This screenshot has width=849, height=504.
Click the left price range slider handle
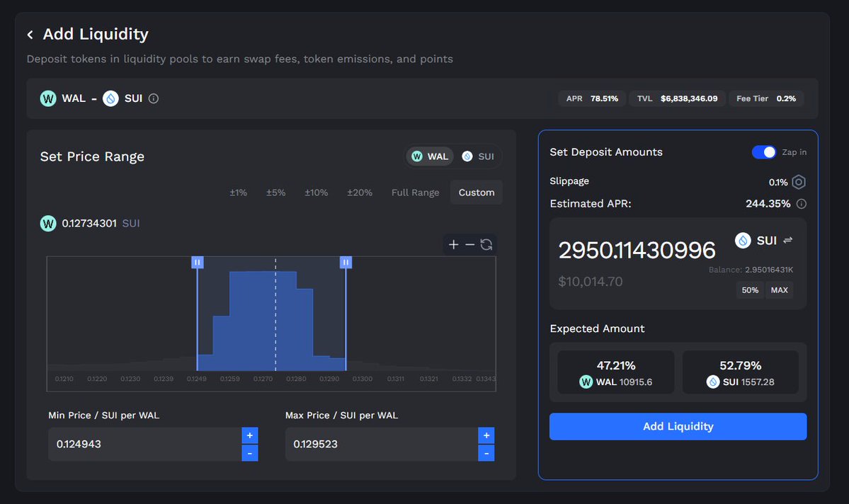click(x=198, y=263)
